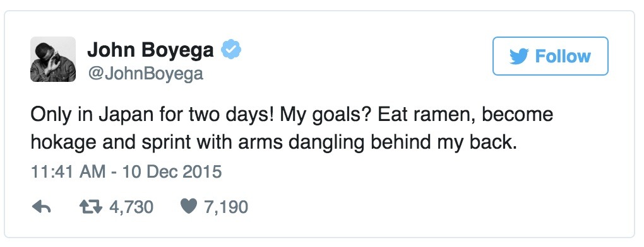Viewport: 644px width, 247px height.
Task: Retweet using the retweet arrows icon
Action: point(90,207)
